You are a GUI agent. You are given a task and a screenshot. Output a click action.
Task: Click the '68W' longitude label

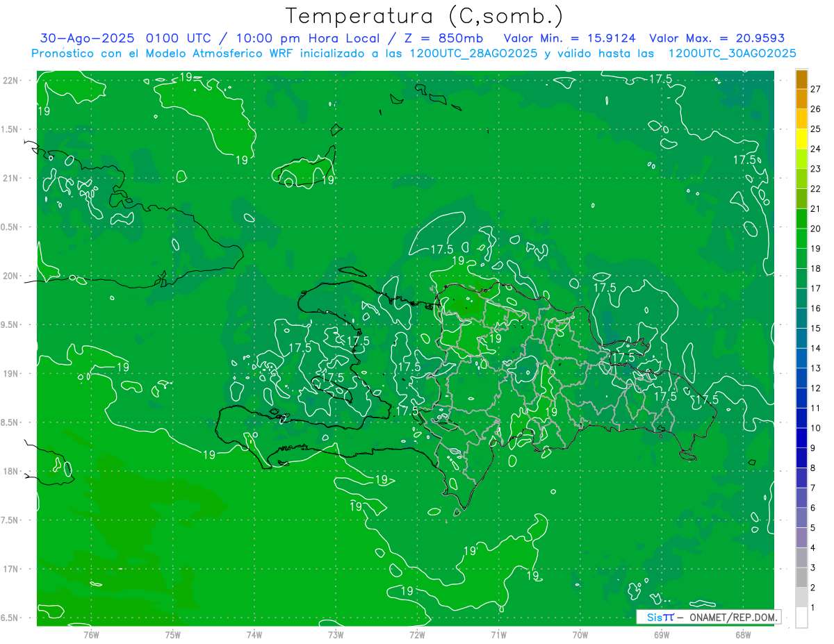(x=743, y=634)
